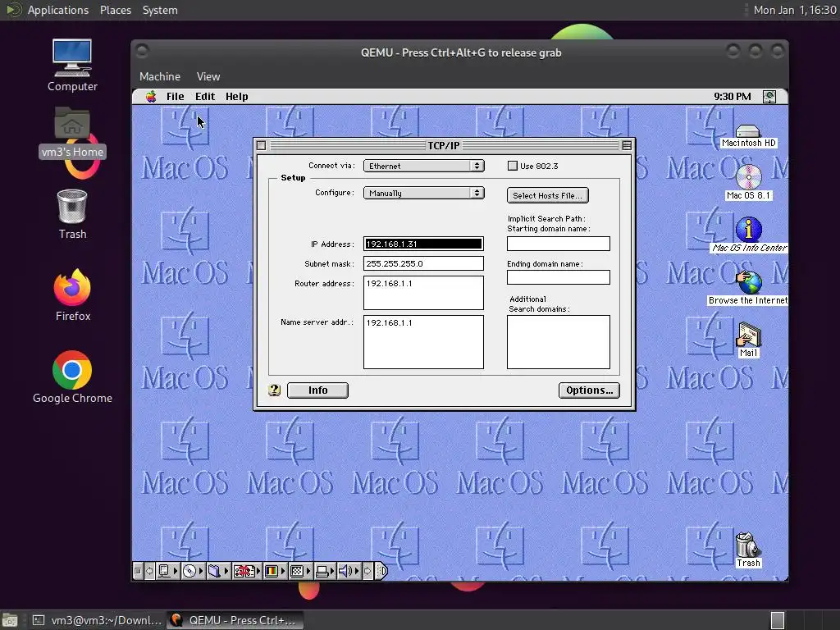This screenshot has width=840, height=630.
Task: Click the IP Address field
Action: [x=423, y=244]
